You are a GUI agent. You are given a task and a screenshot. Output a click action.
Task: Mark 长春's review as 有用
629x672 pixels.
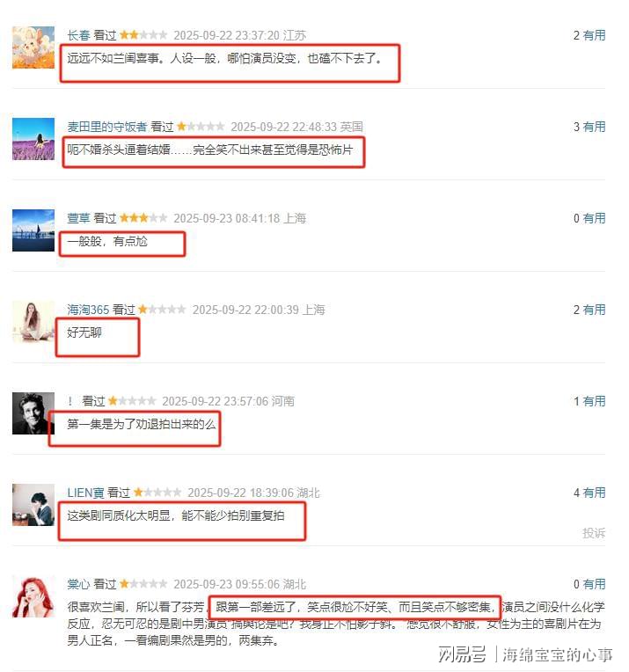coord(594,35)
